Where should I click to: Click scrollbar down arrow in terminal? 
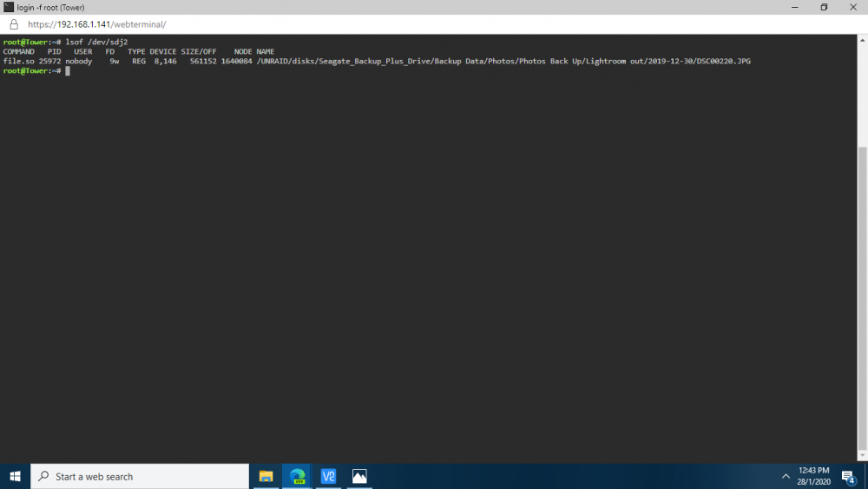click(x=863, y=456)
